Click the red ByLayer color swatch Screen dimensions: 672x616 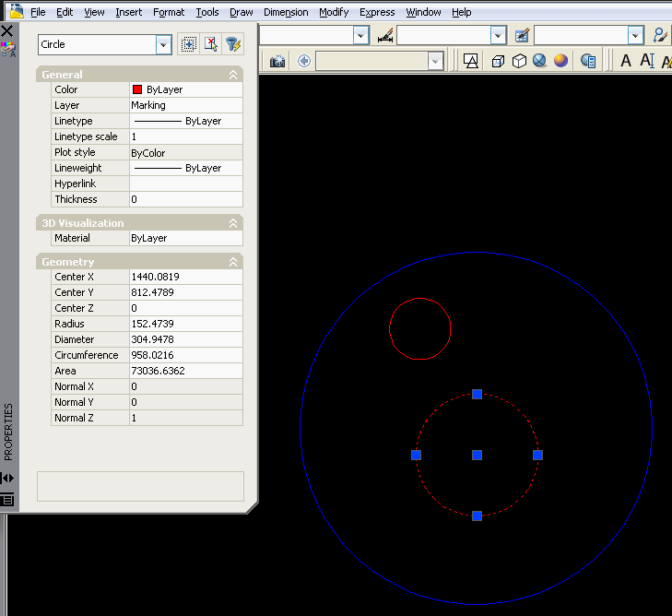(x=137, y=89)
